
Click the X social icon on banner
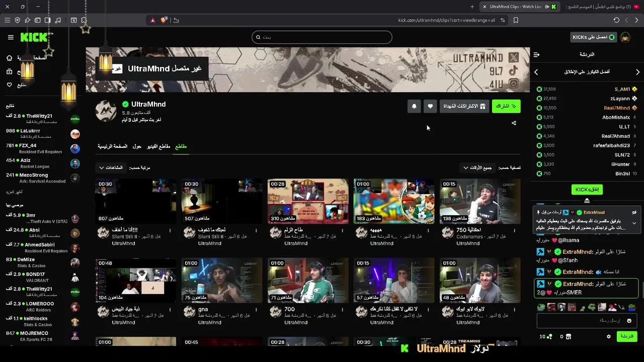[514, 58]
